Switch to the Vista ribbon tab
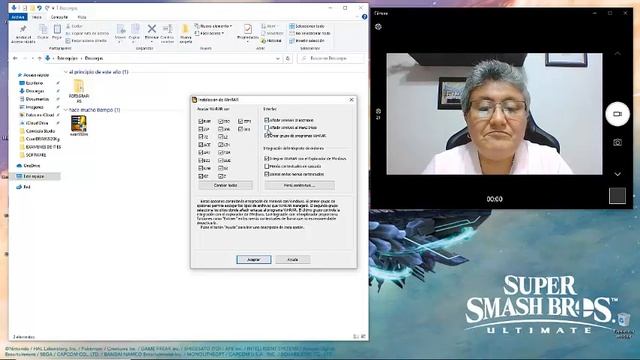This screenshot has width=640, height=360. (82, 17)
